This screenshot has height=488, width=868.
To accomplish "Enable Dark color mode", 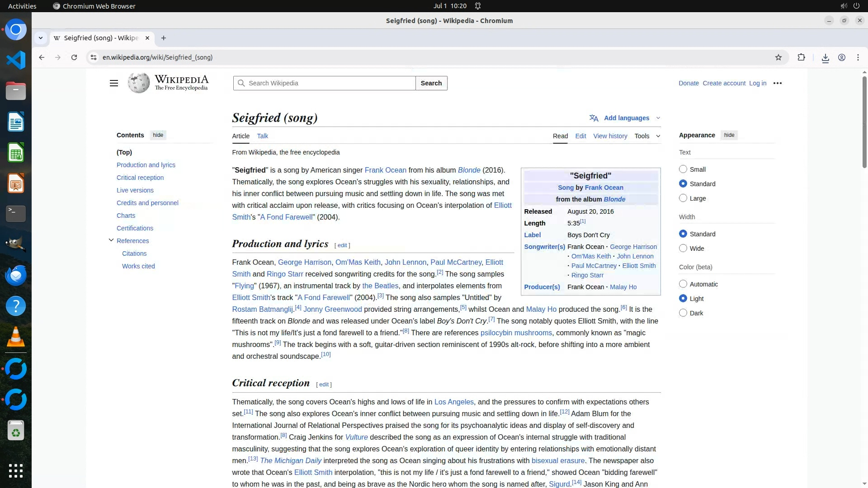I will click(x=683, y=313).
